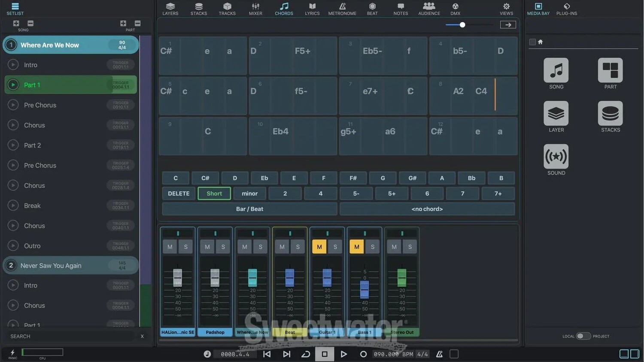The width and height of the screenshot is (644, 362).
Task: Switch to the Plug-ins tab
Action: coord(566,9)
